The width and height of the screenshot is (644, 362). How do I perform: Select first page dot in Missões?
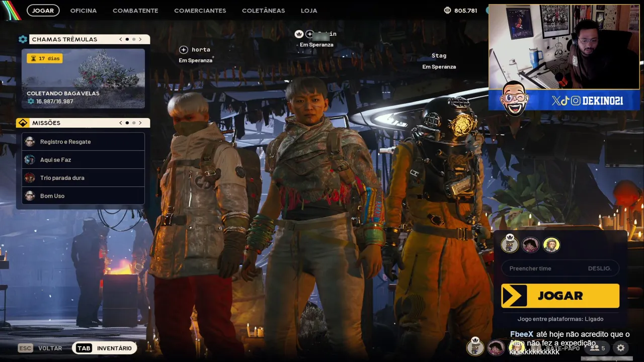127,123
